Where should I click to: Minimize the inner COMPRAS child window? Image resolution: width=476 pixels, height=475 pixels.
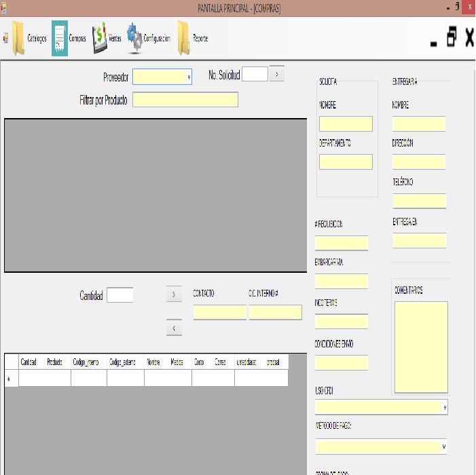434,39
